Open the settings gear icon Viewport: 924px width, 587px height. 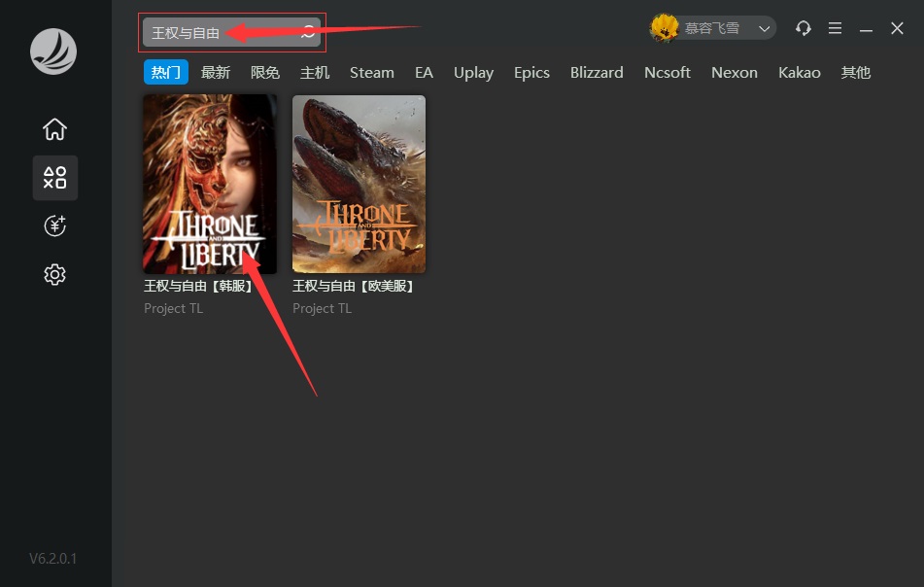coord(54,274)
